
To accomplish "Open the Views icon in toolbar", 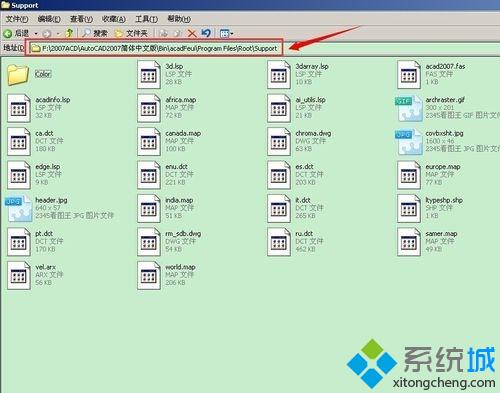I will tap(224, 33).
